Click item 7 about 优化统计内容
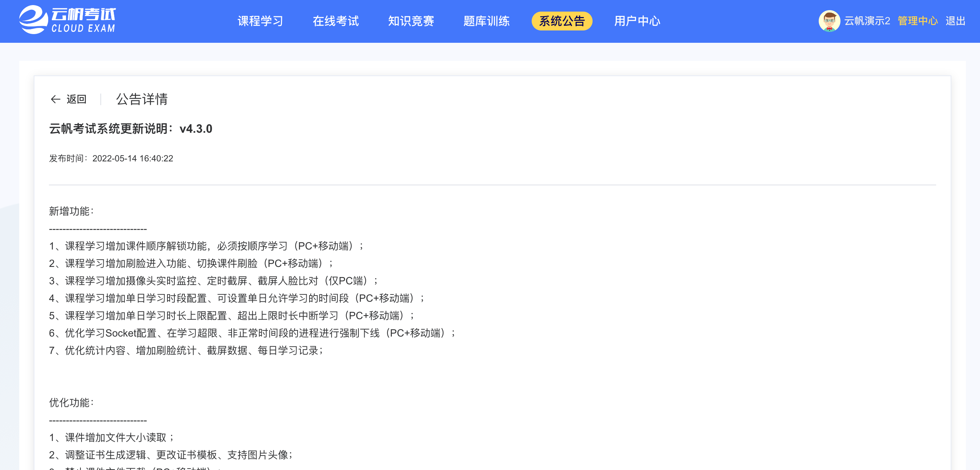980x470 pixels. click(186, 350)
